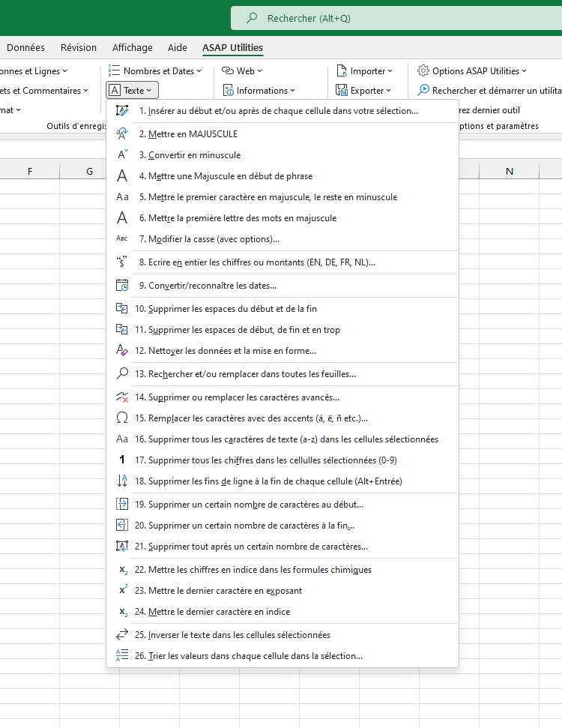Select Supprimer ou remplacer les caractères avancés
Screen dimensions: 562x728
click(282, 397)
